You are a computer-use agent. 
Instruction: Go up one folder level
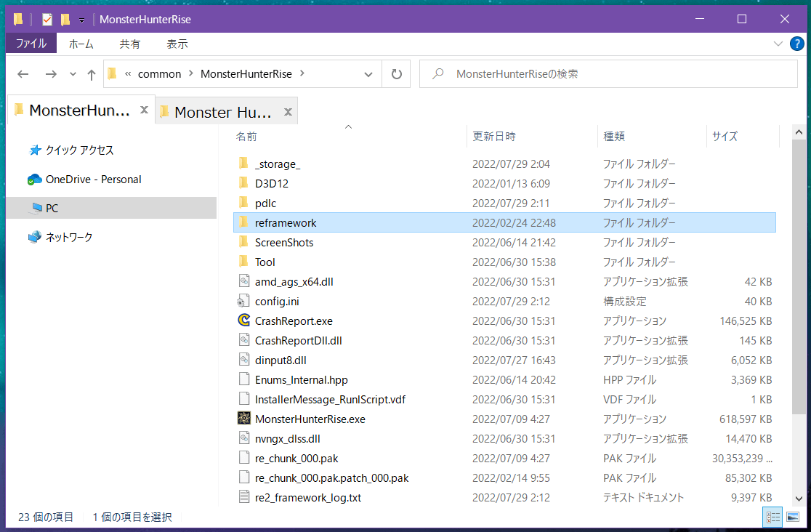tap(92, 75)
